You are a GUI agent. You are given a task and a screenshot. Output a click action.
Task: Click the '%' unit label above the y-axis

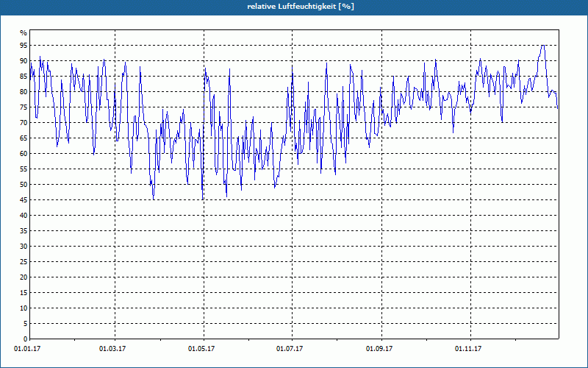[x=23, y=33]
